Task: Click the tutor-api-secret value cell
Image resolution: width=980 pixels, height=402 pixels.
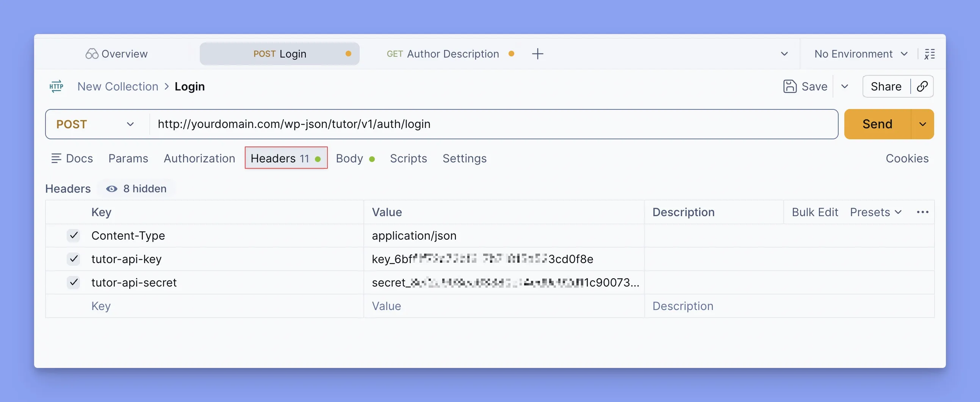Action: click(x=504, y=283)
